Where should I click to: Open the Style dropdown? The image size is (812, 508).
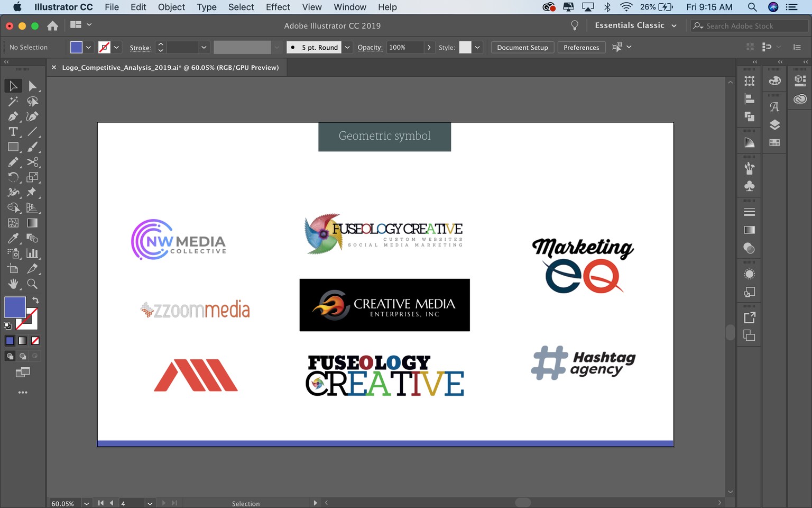[x=477, y=47]
